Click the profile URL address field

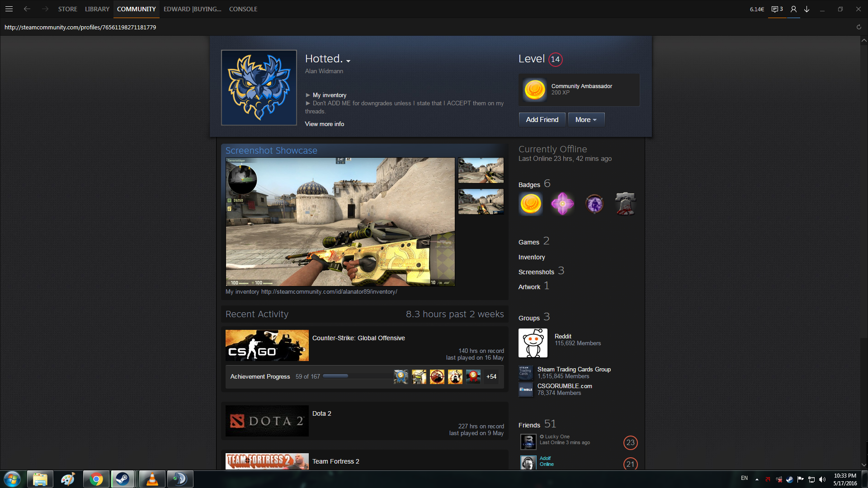pos(80,27)
